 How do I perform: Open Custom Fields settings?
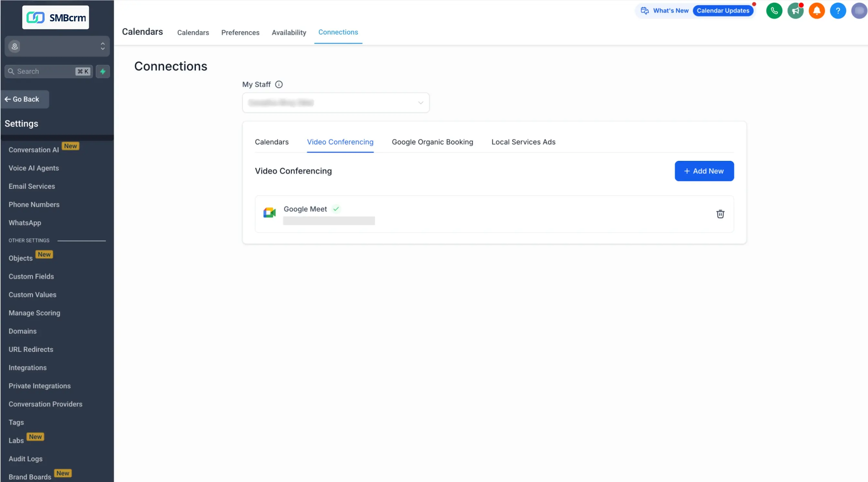pos(31,276)
